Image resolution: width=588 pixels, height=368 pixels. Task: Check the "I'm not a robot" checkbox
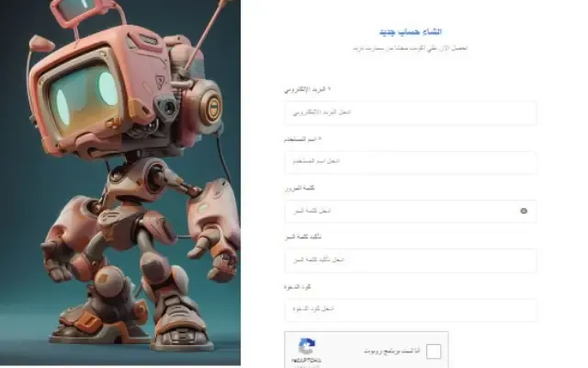click(x=434, y=351)
